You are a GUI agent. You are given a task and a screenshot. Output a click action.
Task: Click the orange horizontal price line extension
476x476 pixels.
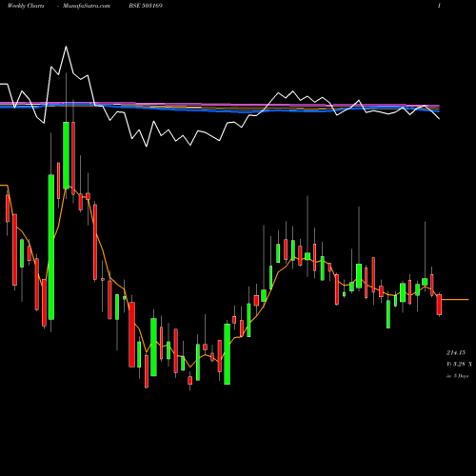tap(455, 299)
